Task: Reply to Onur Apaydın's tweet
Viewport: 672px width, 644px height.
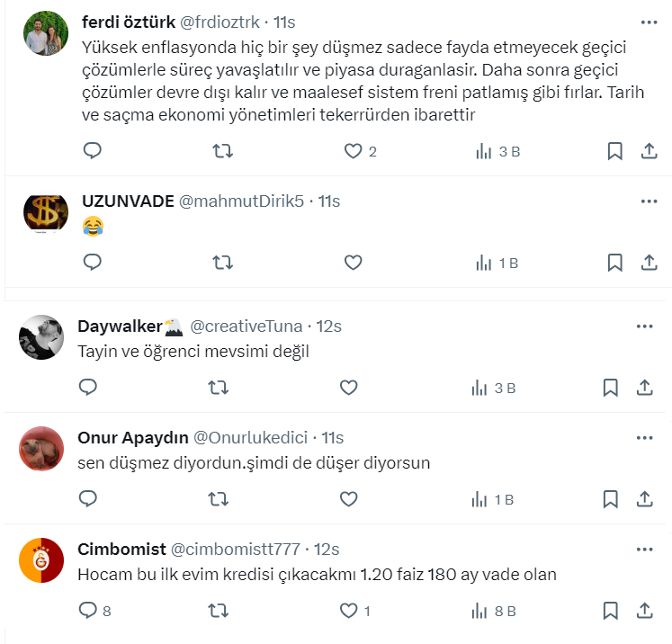Action: click(88, 499)
